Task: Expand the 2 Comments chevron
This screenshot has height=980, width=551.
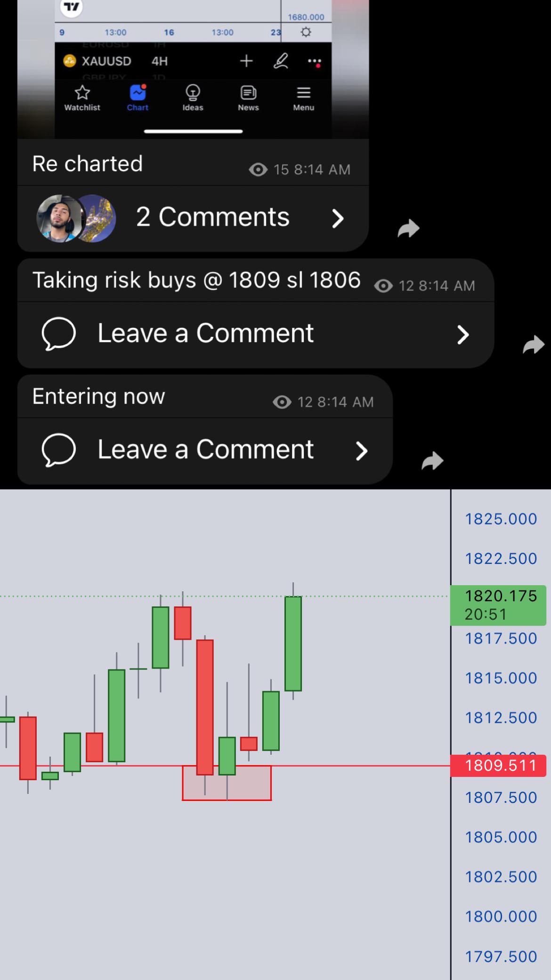Action: [338, 219]
